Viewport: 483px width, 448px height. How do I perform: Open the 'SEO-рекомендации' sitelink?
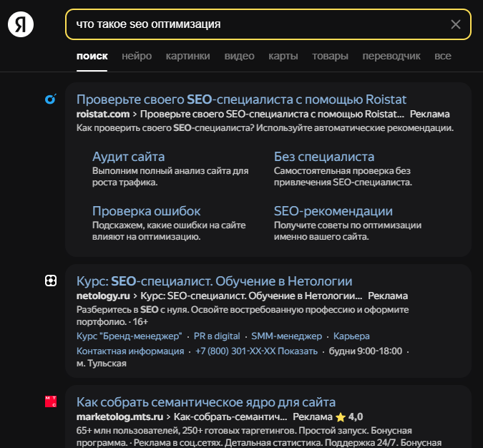point(333,211)
